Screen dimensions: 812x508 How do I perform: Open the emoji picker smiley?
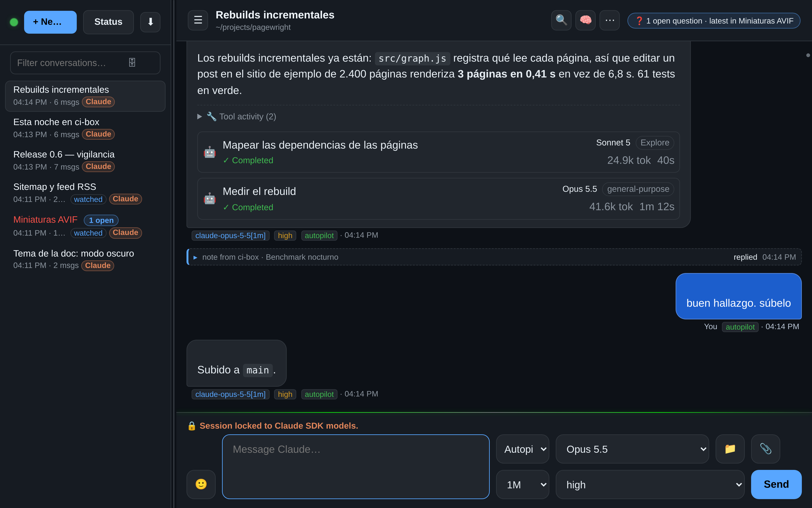201,484
